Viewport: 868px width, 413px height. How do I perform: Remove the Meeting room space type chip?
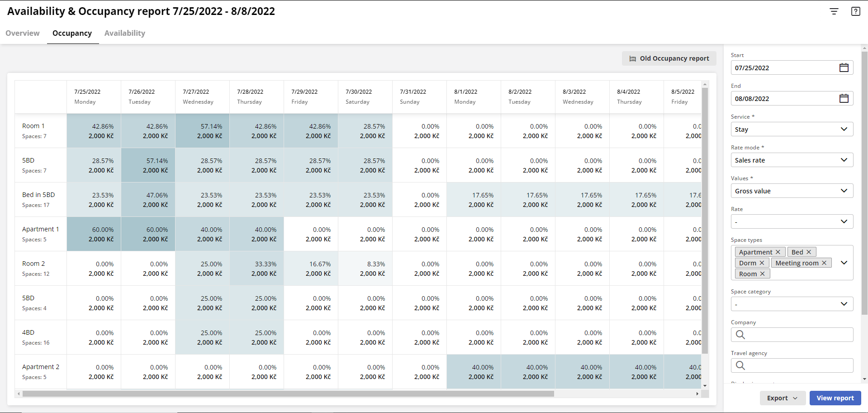[x=824, y=263]
